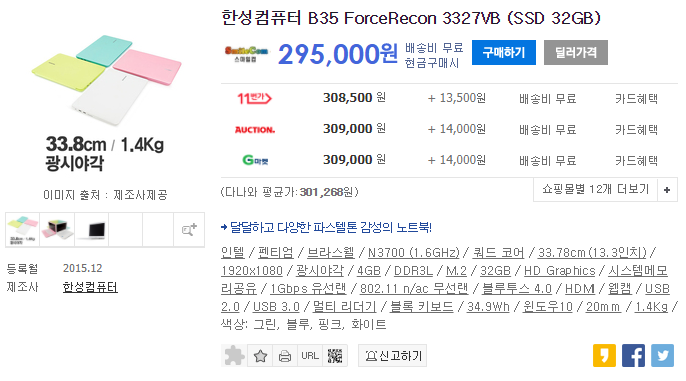Open the 11번가 store logo

point(254,98)
